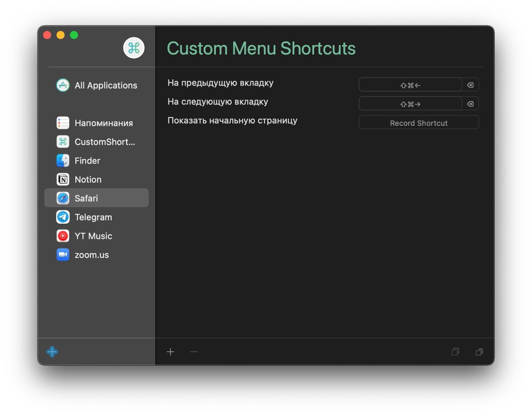Click the YT Music red icon
Image resolution: width=532 pixels, height=415 pixels.
pos(63,236)
